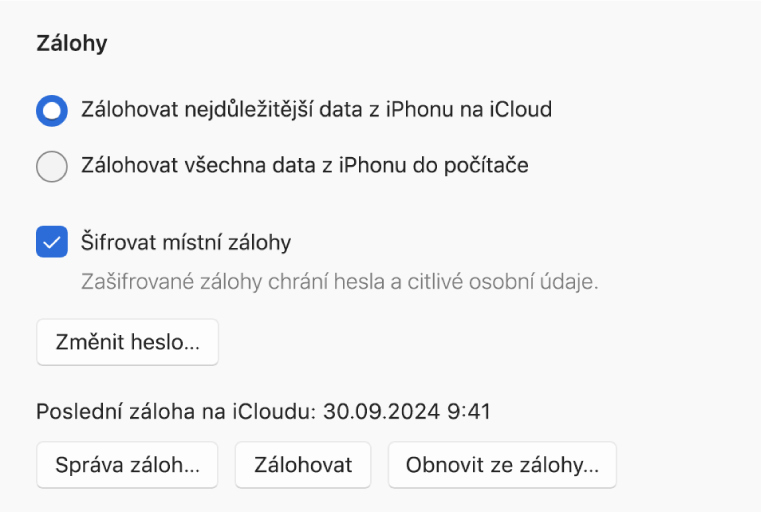763x513 pixels.
Task: Click the timestamp 30.09.2024 9:41
Action: (x=407, y=411)
